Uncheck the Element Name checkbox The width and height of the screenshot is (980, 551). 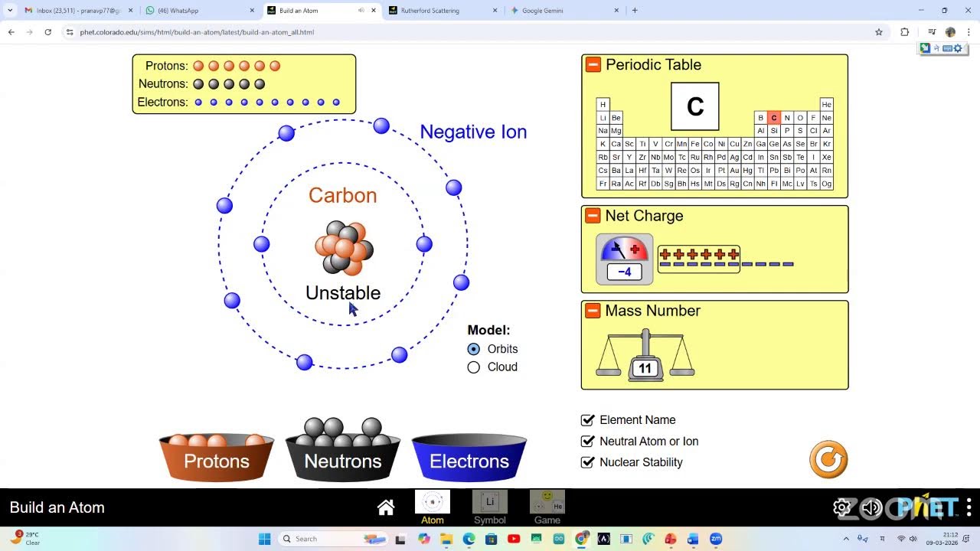pyautogui.click(x=588, y=420)
